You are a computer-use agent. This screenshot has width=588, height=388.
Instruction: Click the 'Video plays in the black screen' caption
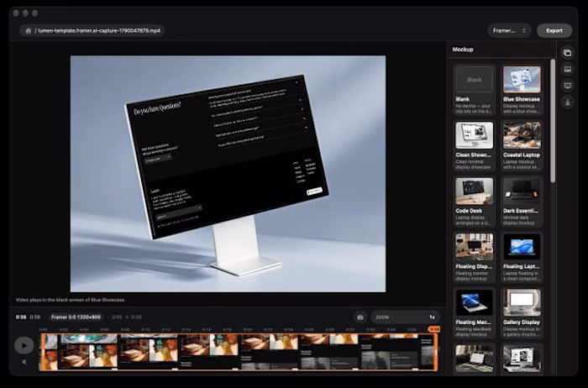point(71,300)
